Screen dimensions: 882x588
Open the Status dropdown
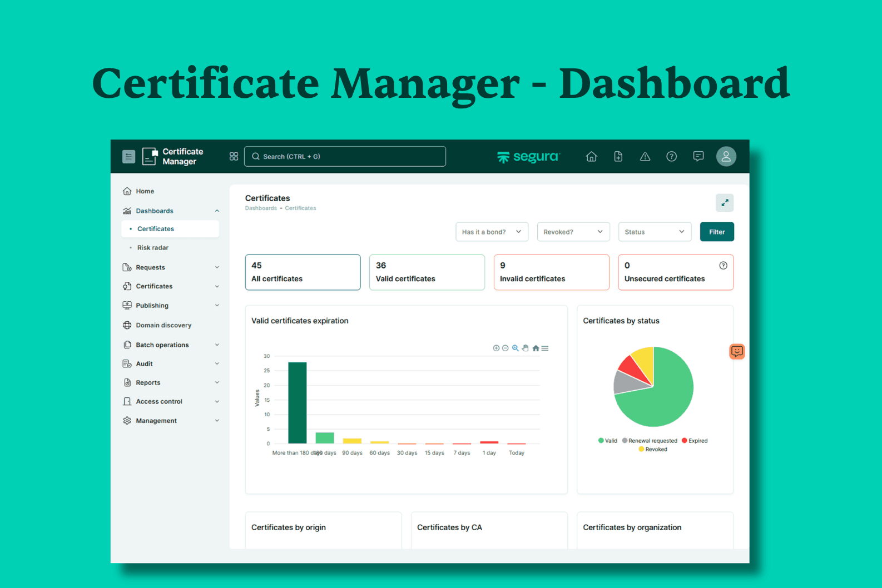coord(655,232)
